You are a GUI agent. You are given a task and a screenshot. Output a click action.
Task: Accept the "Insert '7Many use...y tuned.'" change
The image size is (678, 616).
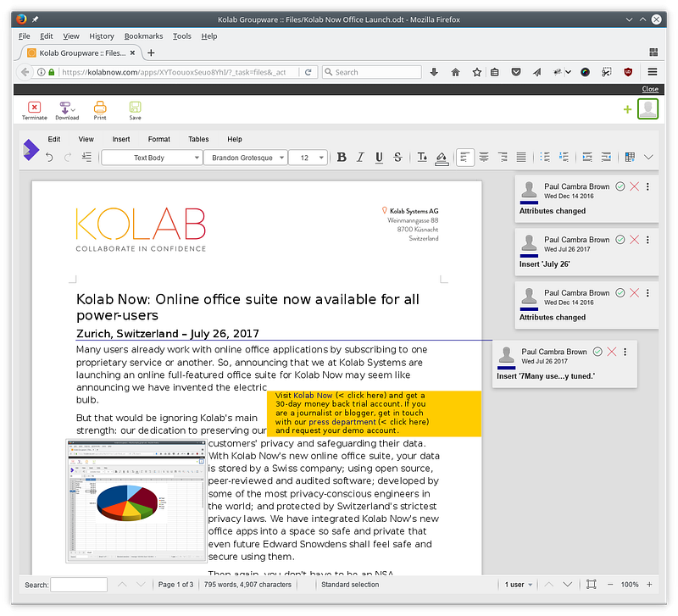click(597, 352)
